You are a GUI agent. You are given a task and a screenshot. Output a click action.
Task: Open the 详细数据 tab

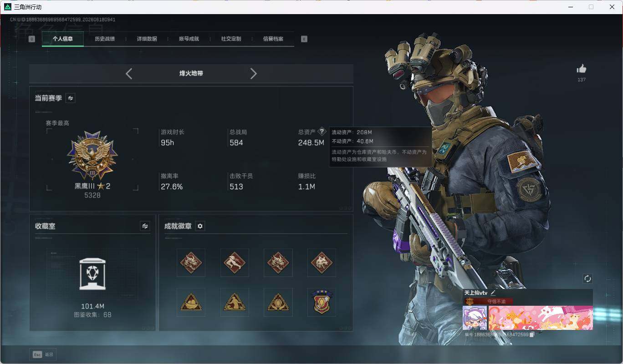(147, 39)
